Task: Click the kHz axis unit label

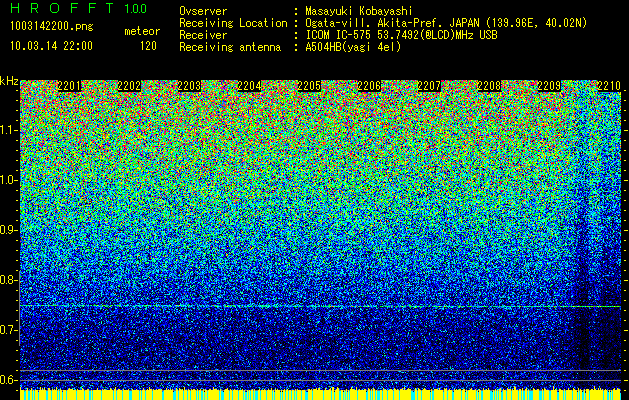Action: pyautogui.click(x=9, y=81)
